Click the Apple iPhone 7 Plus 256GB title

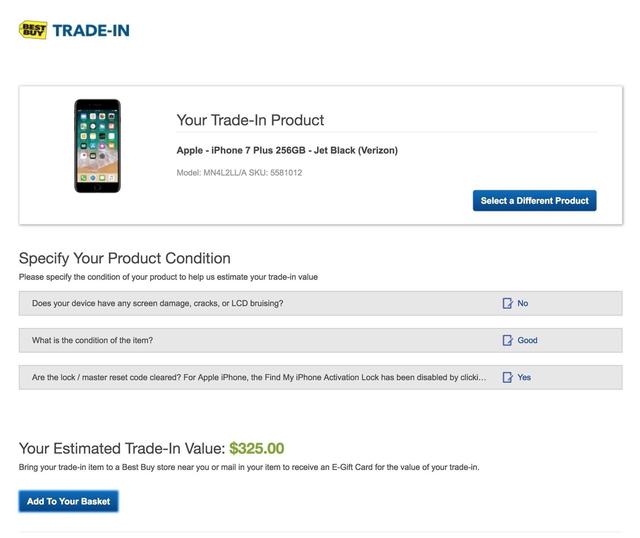[287, 151]
